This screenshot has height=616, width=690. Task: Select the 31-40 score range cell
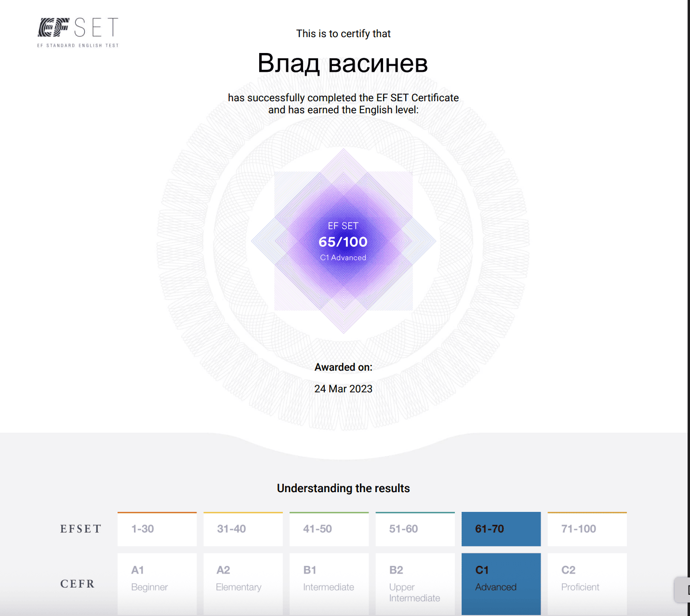pyautogui.click(x=243, y=529)
